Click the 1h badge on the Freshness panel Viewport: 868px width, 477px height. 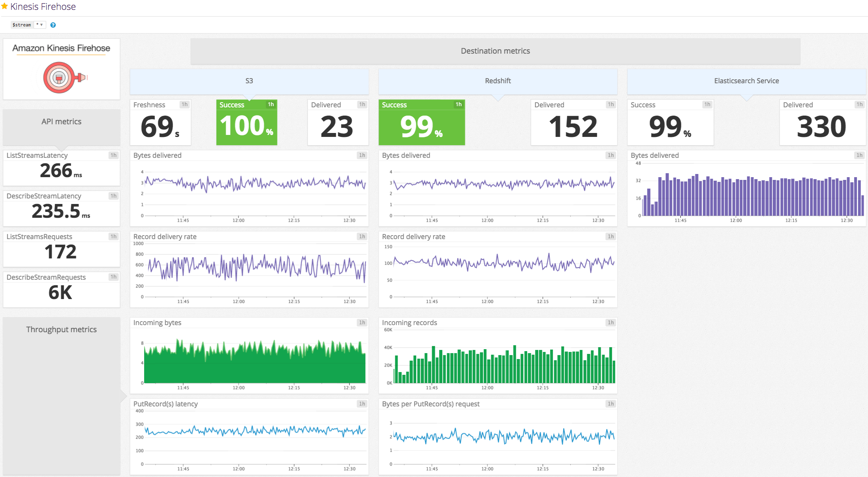point(184,105)
